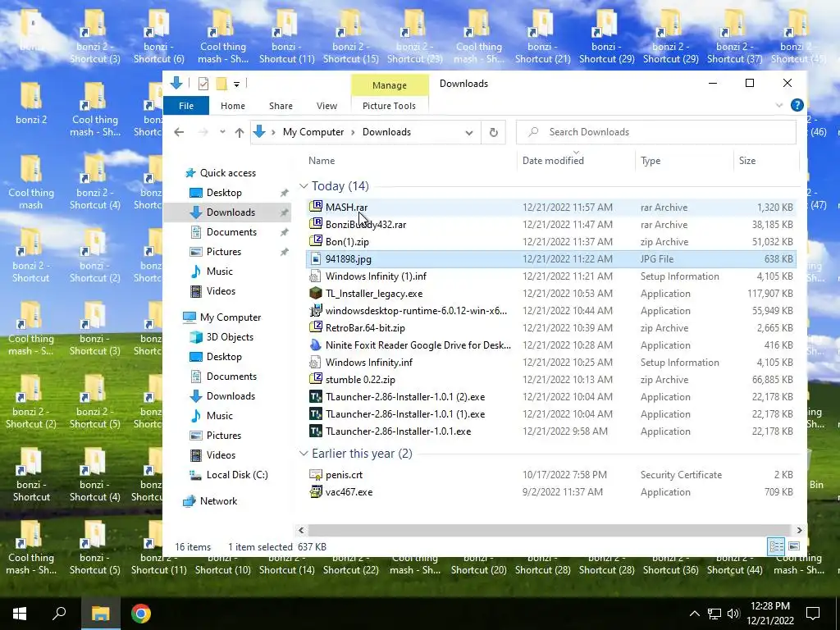Select the bonzi 2 desktop folder
This screenshot has width=840, height=630.
click(x=31, y=103)
